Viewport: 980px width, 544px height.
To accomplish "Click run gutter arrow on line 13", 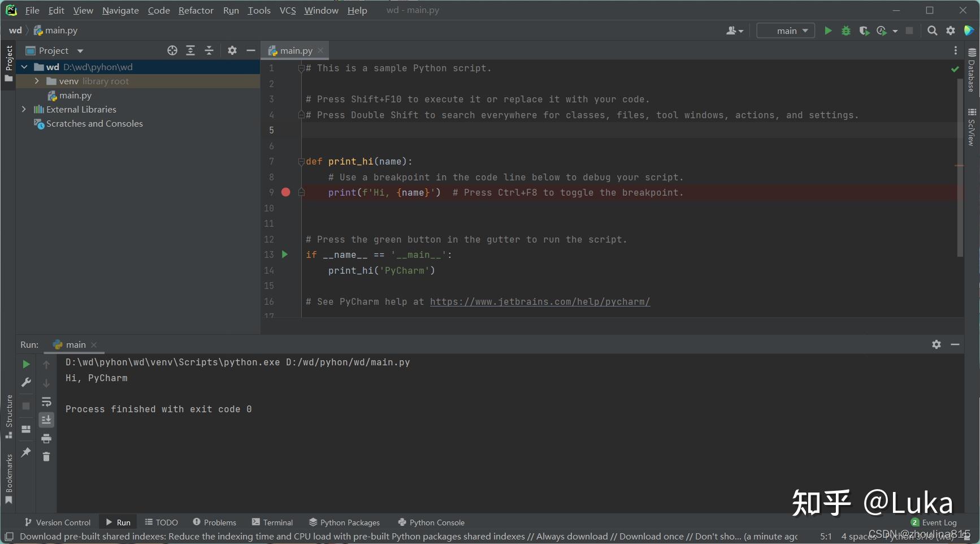I will tap(285, 254).
